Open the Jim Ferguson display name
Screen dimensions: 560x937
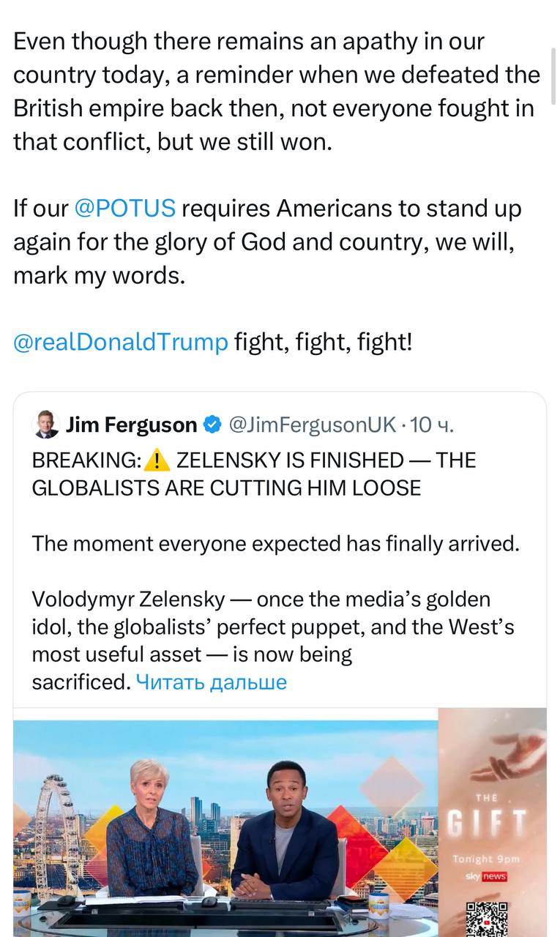click(132, 425)
